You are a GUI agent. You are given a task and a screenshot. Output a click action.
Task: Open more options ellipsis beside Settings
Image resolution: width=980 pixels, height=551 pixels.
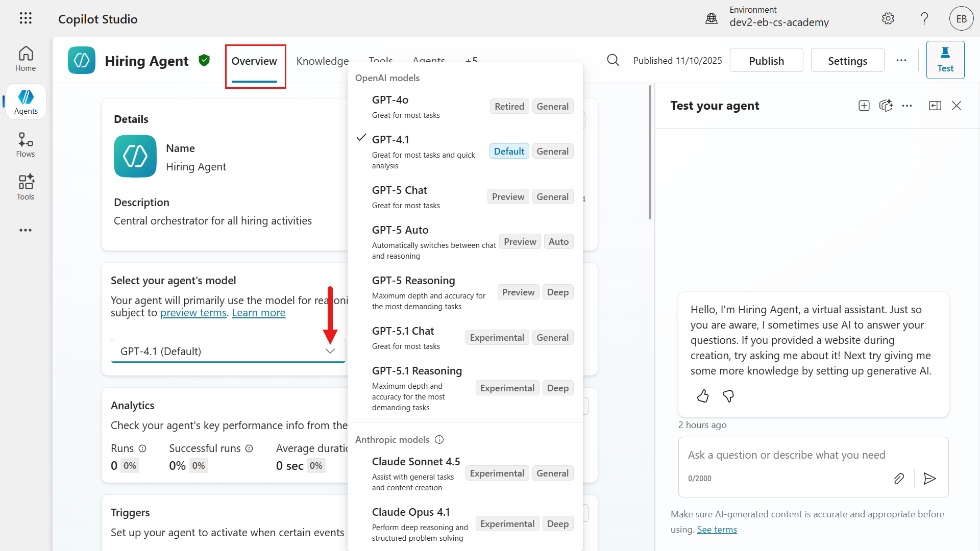pyautogui.click(x=901, y=60)
